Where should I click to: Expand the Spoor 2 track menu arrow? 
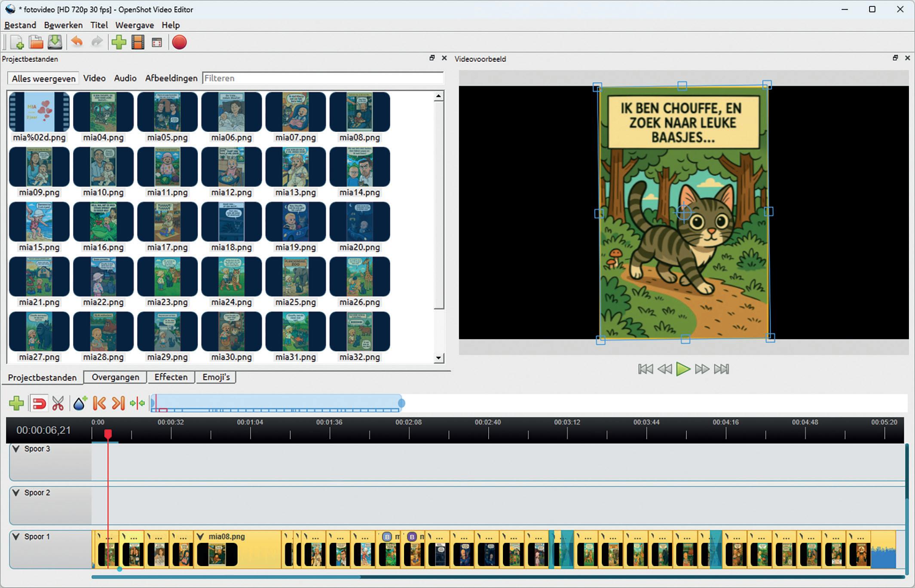tap(16, 493)
